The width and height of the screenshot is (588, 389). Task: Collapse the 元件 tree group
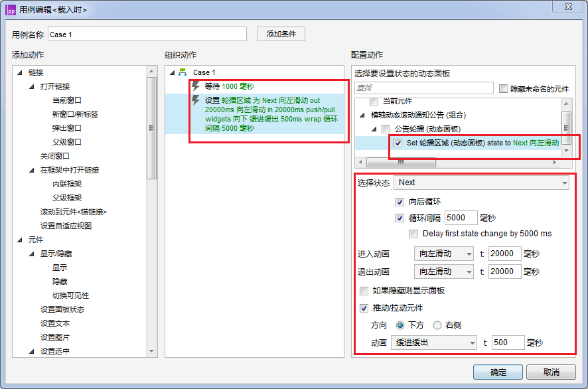click(20, 240)
